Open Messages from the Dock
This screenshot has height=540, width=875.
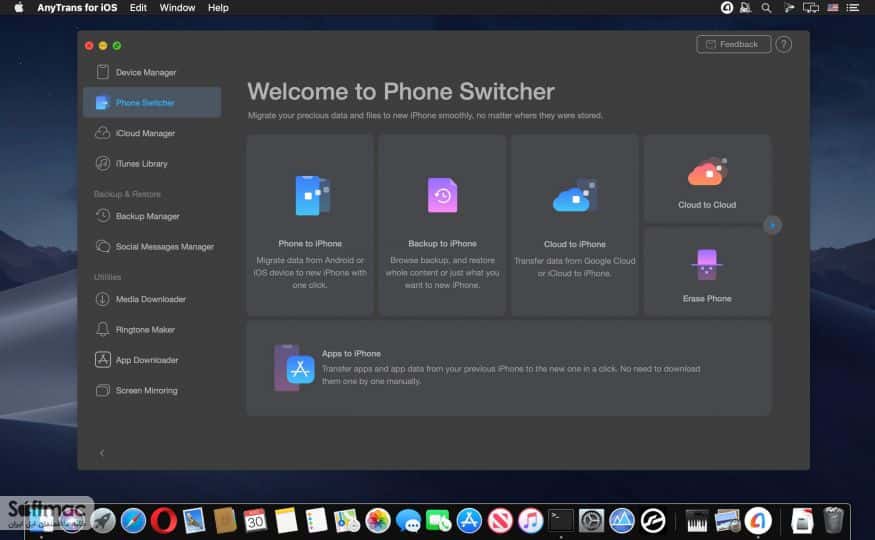pos(408,521)
